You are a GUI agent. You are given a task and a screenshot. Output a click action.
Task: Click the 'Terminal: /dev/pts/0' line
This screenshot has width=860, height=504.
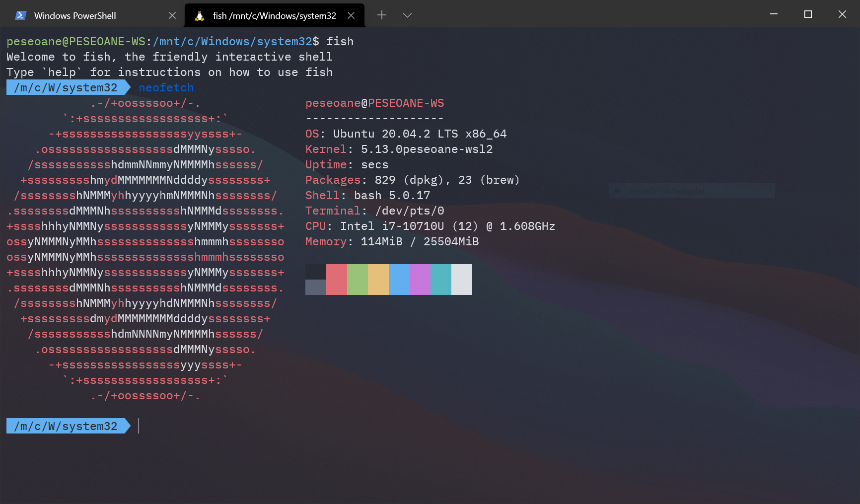pos(375,211)
